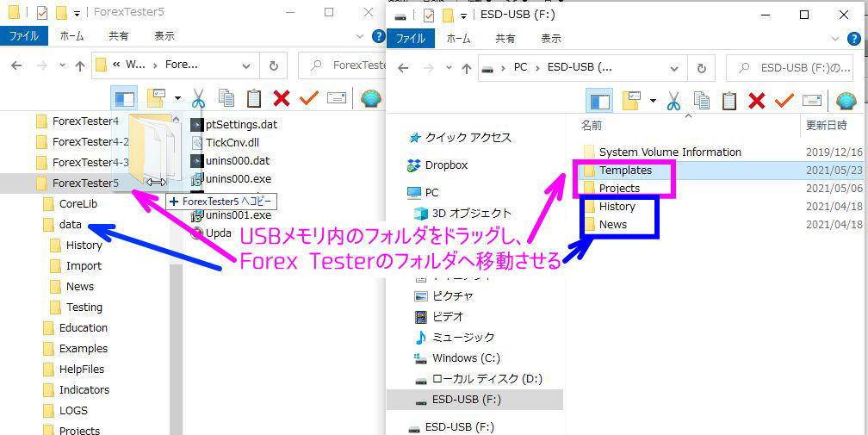Viewport: 868px width, 435px height.
Task: Click copy icon in ForexTester5 window toolbar
Action: pyautogui.click(x=226, y=98)
